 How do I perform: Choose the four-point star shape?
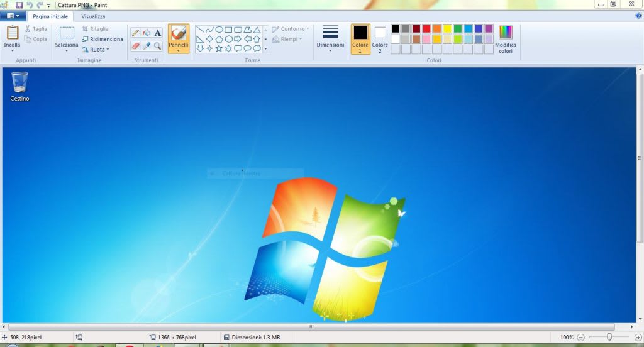click(x=209, y=48)
